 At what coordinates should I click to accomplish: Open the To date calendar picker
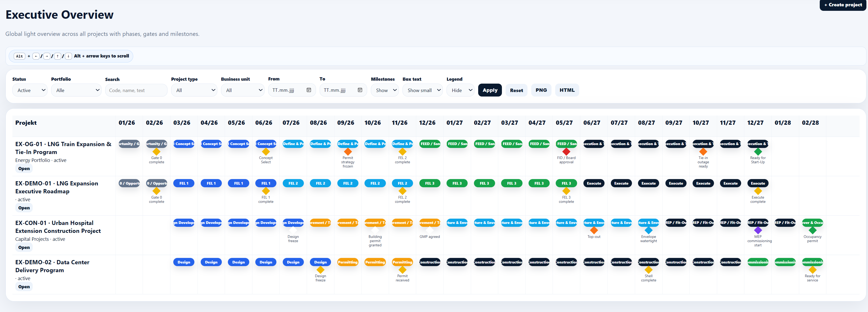[360, 90]
